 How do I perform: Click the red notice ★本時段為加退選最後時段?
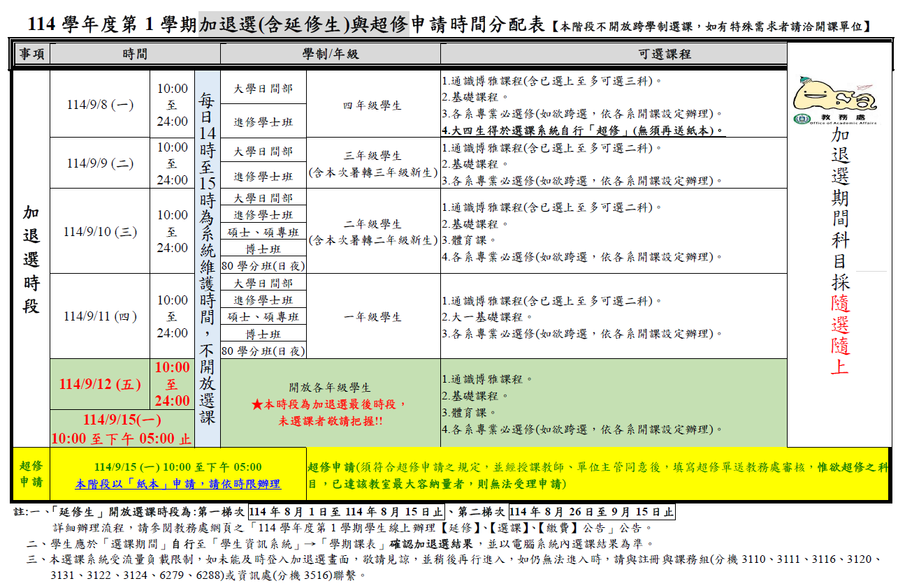330,405
